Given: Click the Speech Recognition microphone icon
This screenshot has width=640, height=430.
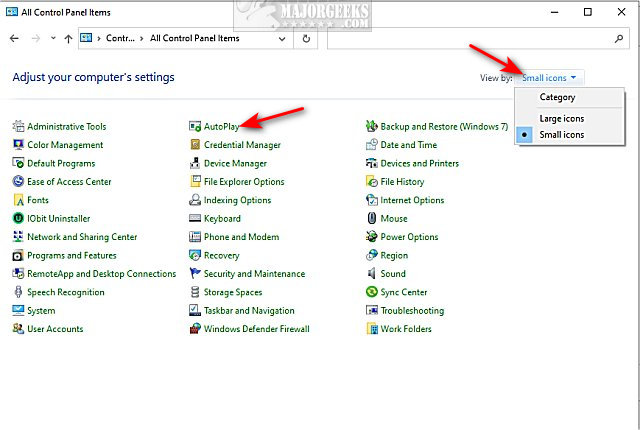Looking at the screenshot, I should click(x=18, y=292).
